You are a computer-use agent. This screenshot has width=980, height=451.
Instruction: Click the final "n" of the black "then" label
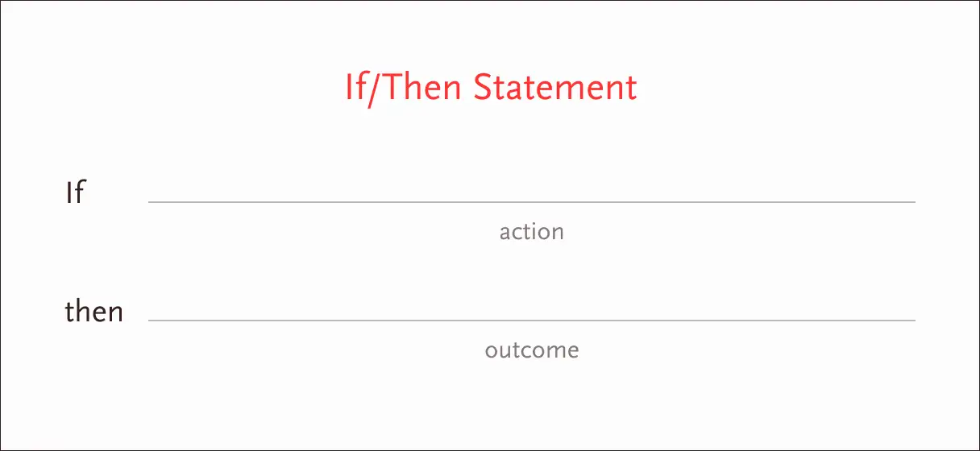point(115,314)
